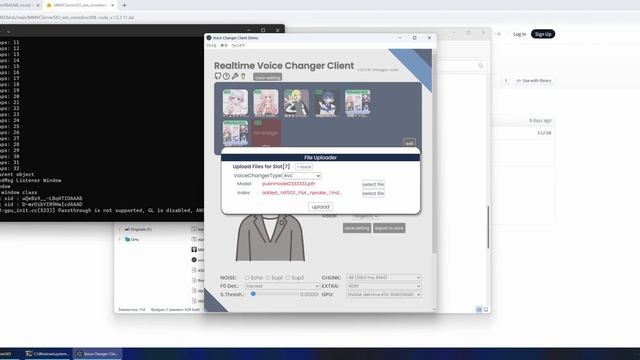Open the CHUNK dropdown

pos(384,278)
